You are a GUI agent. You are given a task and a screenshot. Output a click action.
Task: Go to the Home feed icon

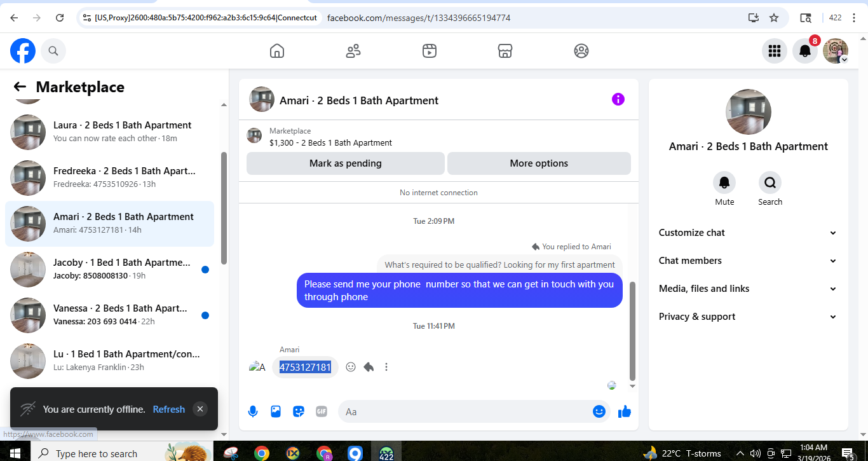pos(277,51)
